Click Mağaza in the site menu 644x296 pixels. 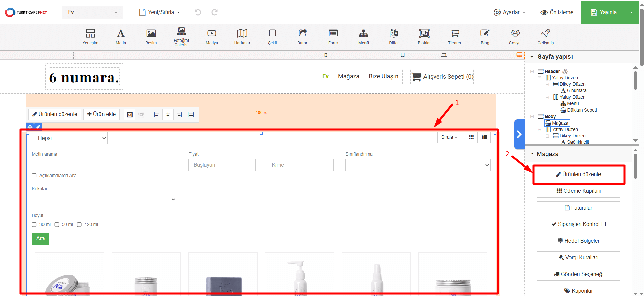coord(348,77)
